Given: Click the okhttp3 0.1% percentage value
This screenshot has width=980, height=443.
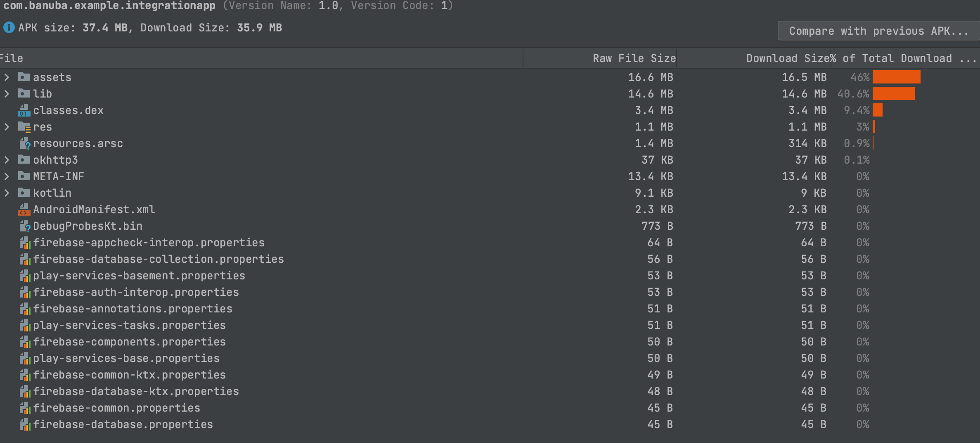Looking at the screenshot, I should coord(857,160).
